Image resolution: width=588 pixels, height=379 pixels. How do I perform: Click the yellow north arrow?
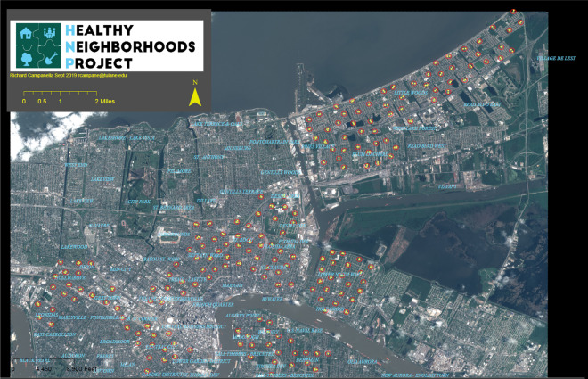coord(194,96)
